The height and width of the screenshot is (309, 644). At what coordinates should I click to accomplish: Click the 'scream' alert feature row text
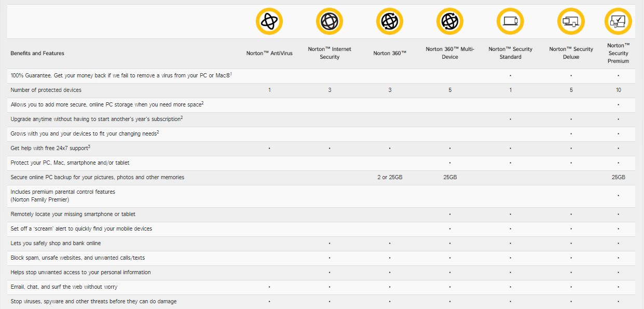click(81, 229)
